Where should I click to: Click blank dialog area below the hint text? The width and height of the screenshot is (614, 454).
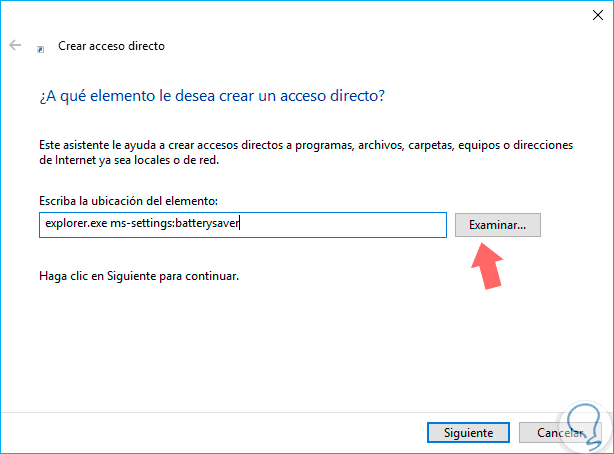[x=300, y=350]
